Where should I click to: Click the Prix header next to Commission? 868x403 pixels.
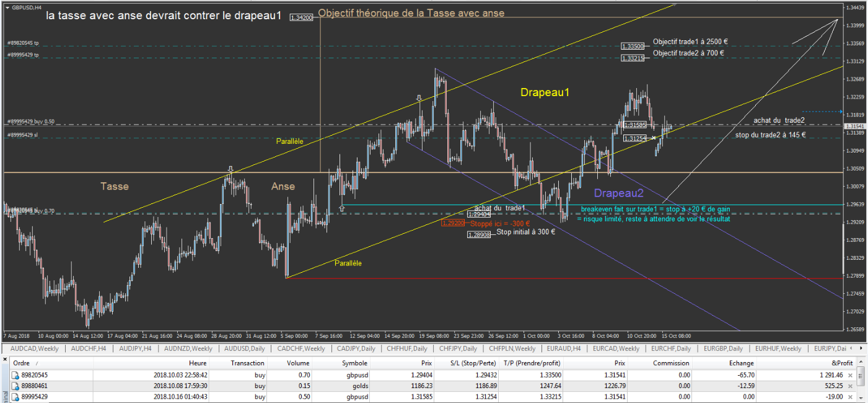(620, 363)
